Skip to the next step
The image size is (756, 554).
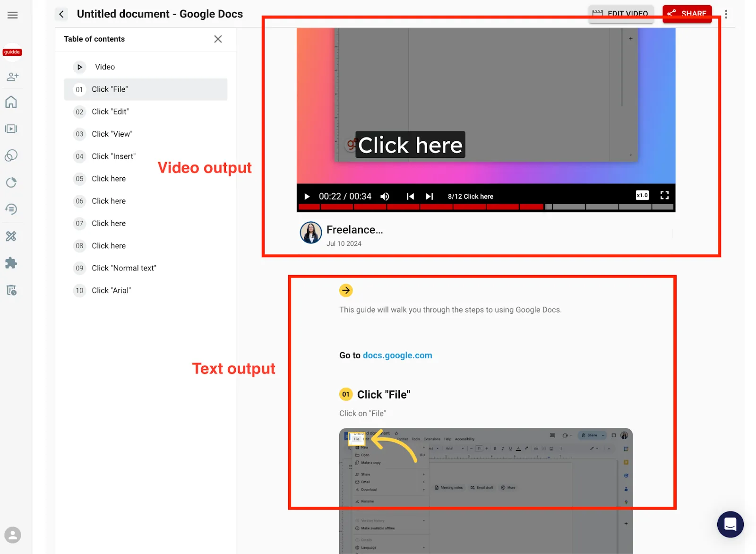tap(430, 197)
